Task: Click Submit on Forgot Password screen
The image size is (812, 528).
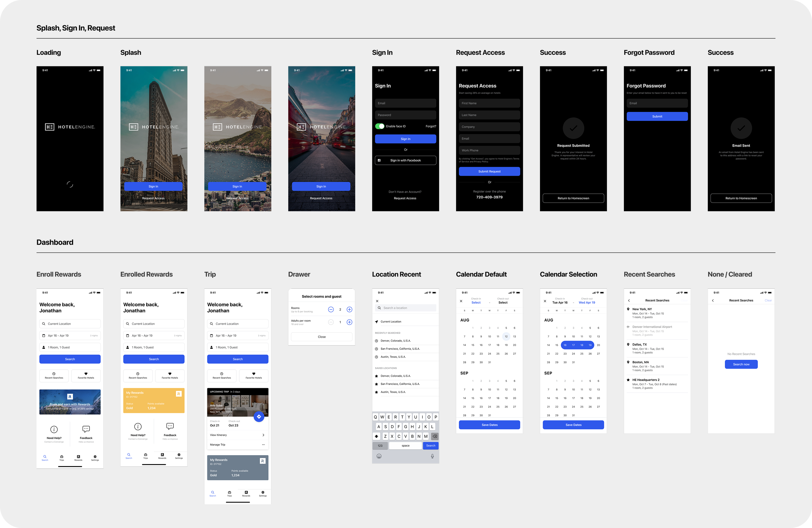Action: pos(657,116)
